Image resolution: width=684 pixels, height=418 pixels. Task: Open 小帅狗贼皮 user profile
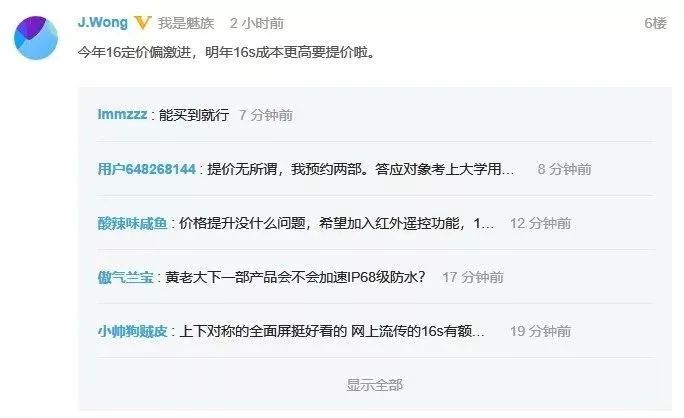133,331
